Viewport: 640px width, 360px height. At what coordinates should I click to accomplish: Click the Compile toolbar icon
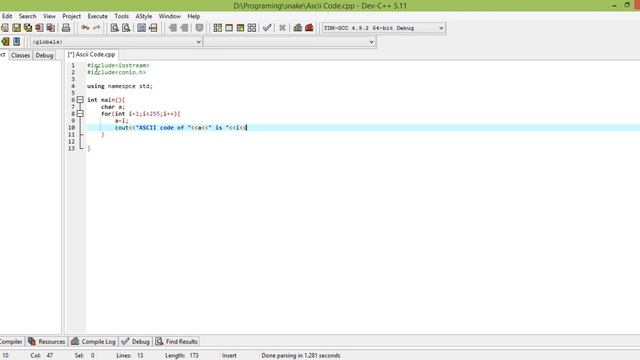[218, 28]
